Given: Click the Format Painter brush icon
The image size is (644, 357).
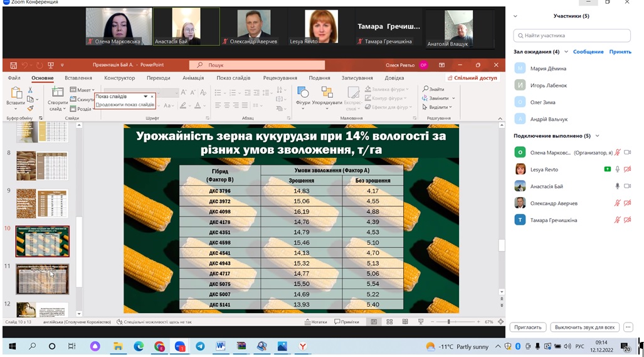Looking at the screenshot, I should point(30,109).
